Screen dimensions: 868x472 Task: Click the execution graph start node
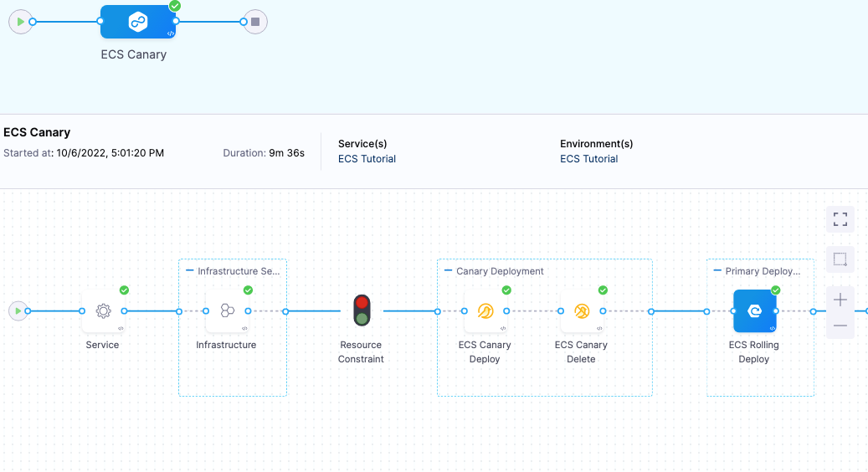17,311
